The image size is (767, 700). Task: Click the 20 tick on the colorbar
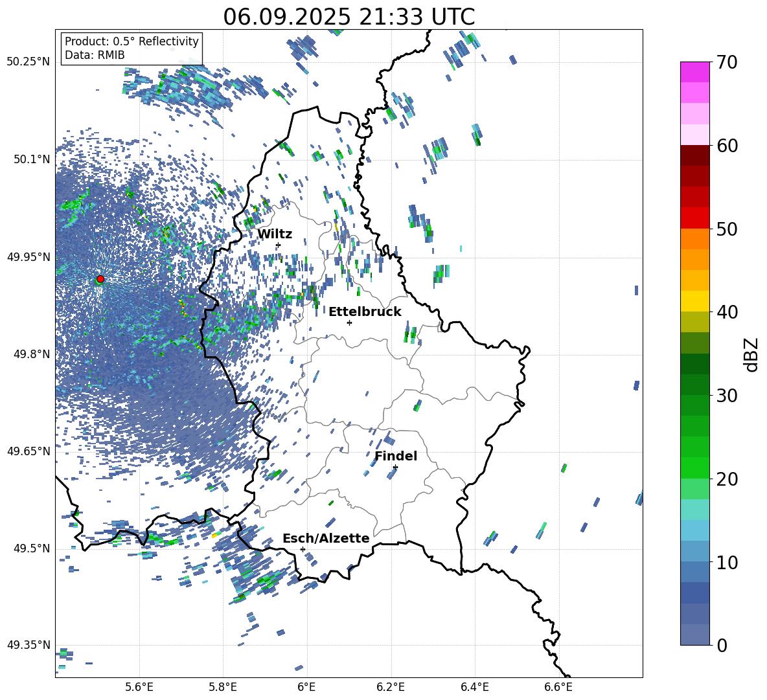727,479
